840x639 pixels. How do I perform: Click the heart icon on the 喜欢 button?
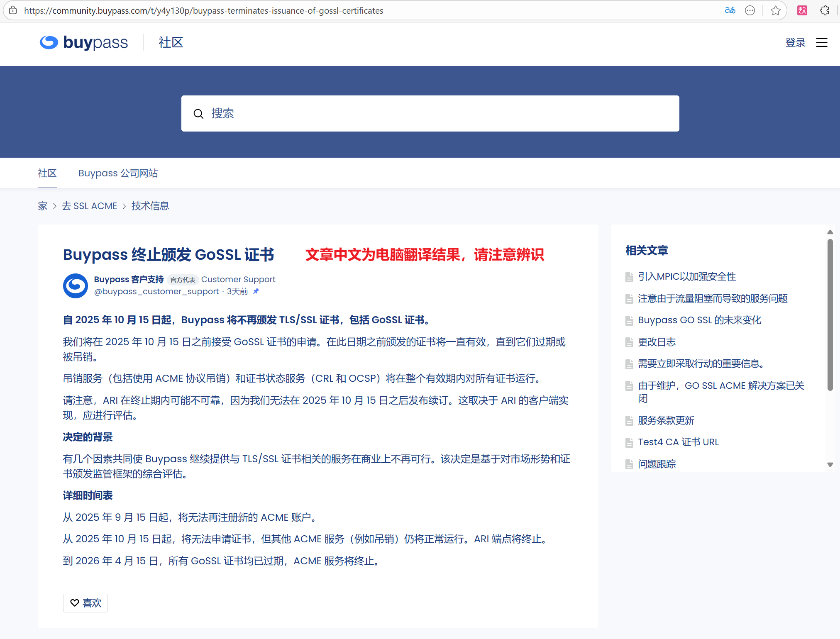pos(75,603)
